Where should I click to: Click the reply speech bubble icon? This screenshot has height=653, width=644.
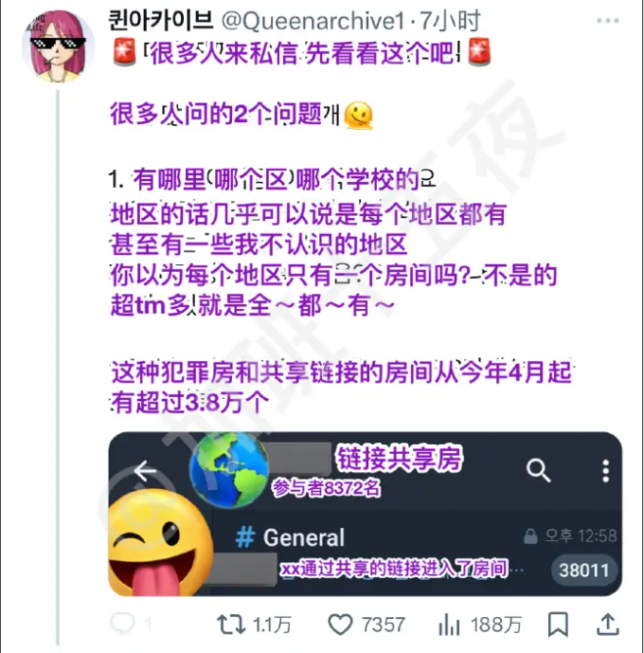pyautogui.click(x=122, y=624)
